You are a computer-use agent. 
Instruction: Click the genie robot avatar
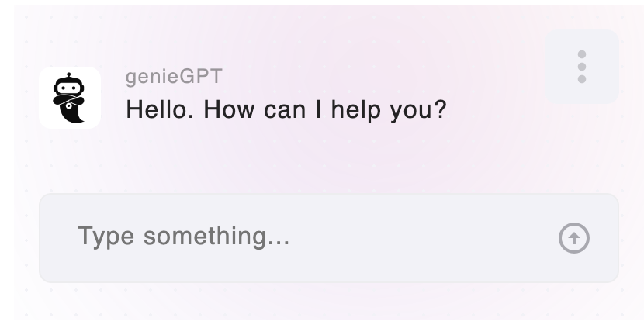click(70, 98)
